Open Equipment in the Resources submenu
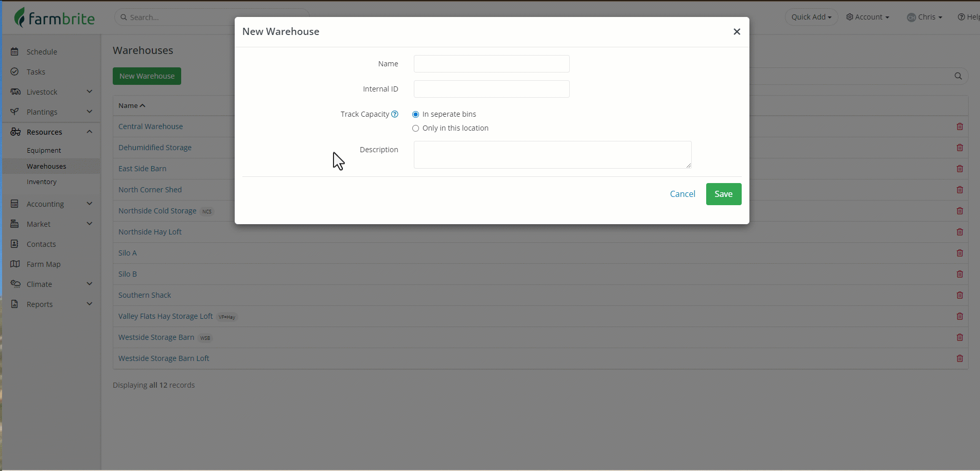This screenshot has height=471, width=980. [44, 151]
